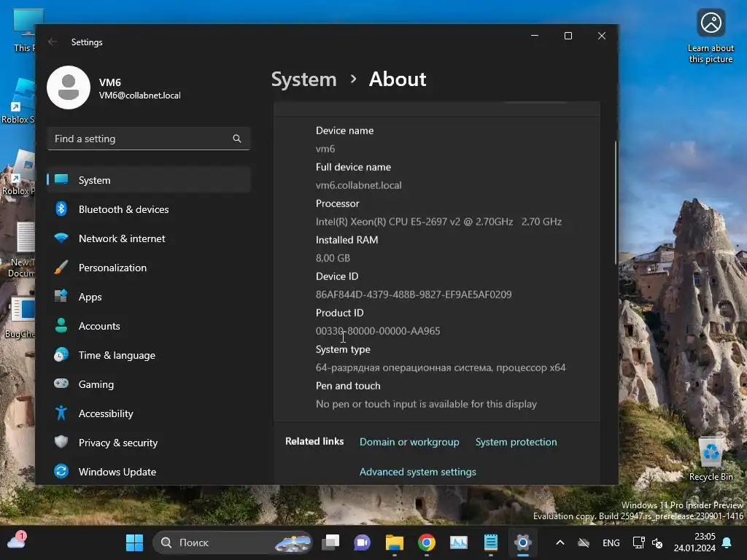Open Bluetooth & devices settings

tap(149, 209)
